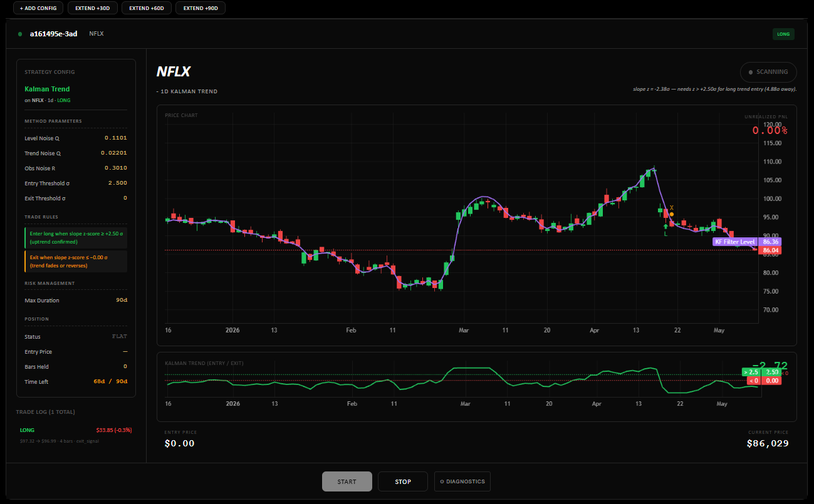Screen dimensions: 814x504
Task: Click the green > 2.5 threshold tag
Action: point(750,372)
